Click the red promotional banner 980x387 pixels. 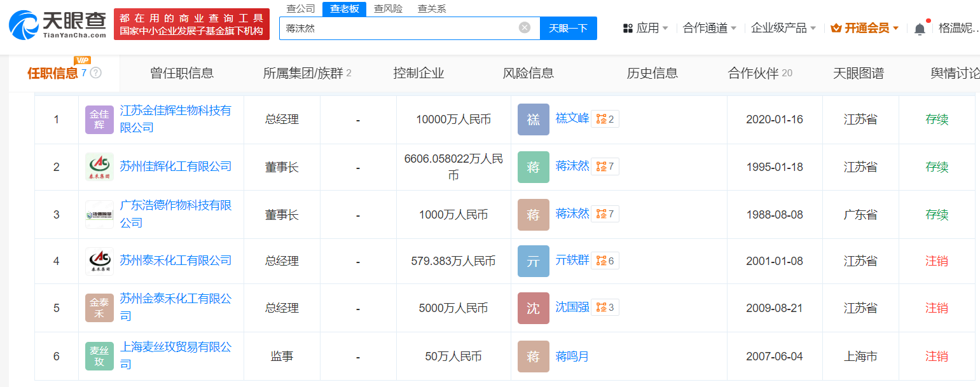click(x=191, y=24)
